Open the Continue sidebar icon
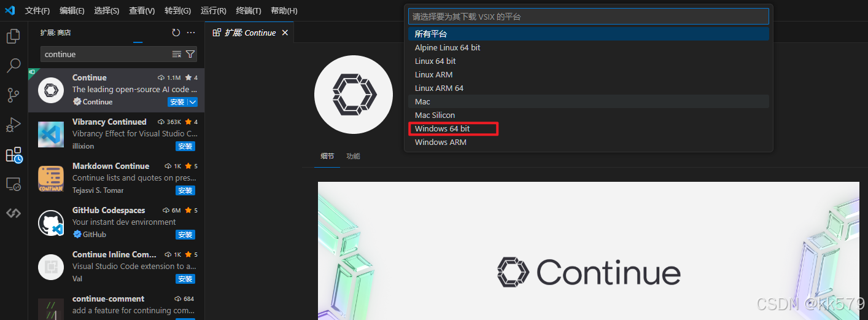The image size is (868, 320). [14, 213]
